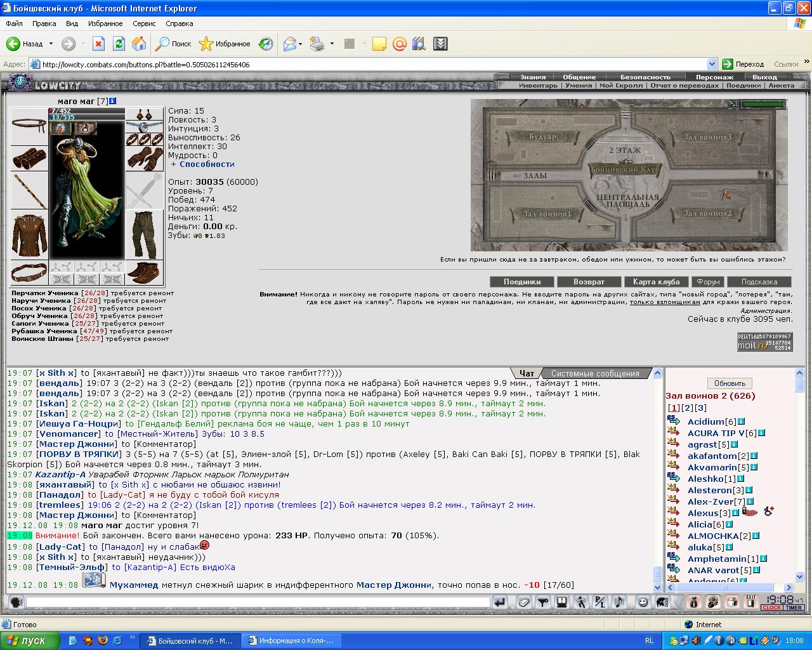The width and height of the screenshot is (812, 650).
Task: Send chat message with enter arrow icon
Action: pyautogui.click(x=499, y=602)
